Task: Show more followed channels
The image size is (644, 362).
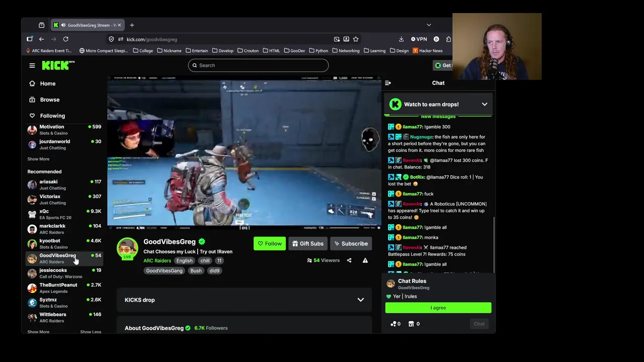Action: click(x=38, y=159)
